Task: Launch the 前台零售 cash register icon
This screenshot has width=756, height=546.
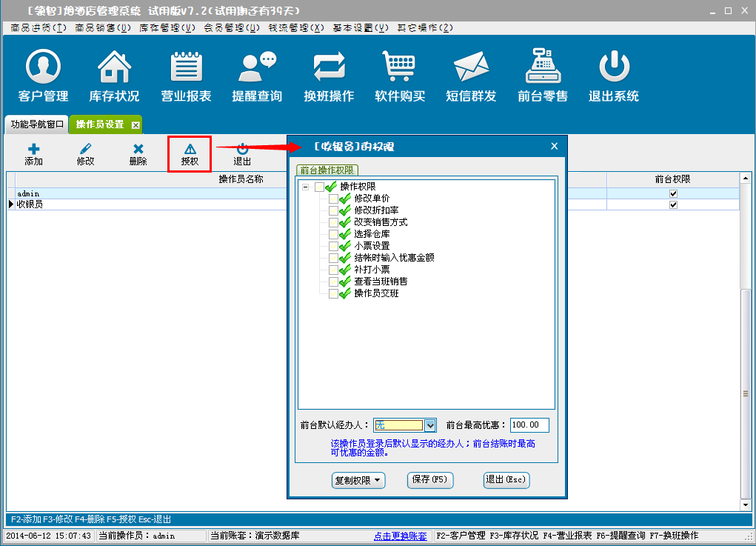Action: pyautogui.click(x=543, y=68)
